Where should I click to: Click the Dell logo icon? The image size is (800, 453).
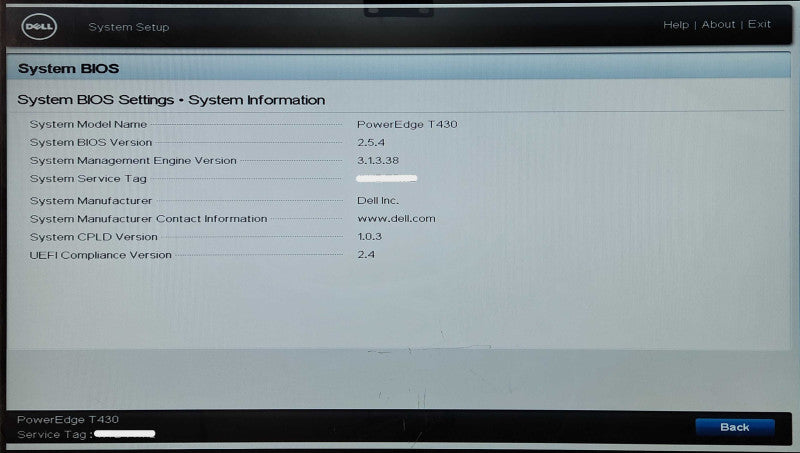39,27
